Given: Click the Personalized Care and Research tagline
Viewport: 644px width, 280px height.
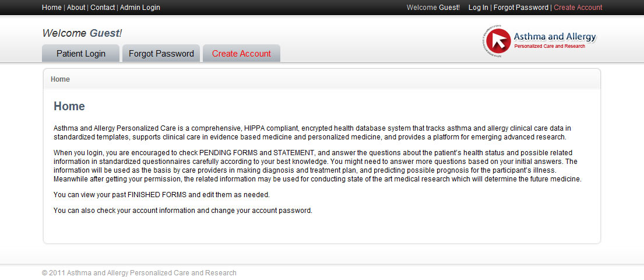Looking at the screenshot, I should (x=549, y=46).
